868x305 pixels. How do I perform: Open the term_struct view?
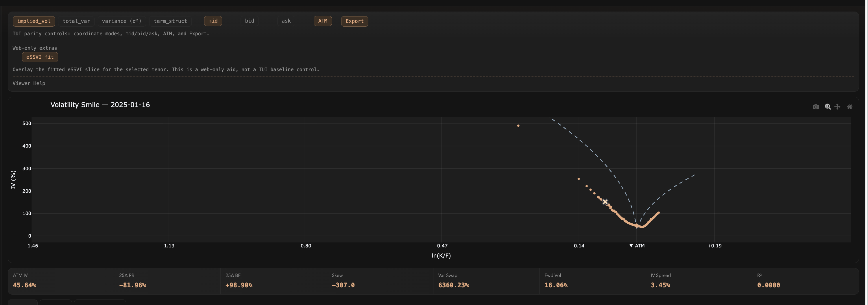(170, 21)
